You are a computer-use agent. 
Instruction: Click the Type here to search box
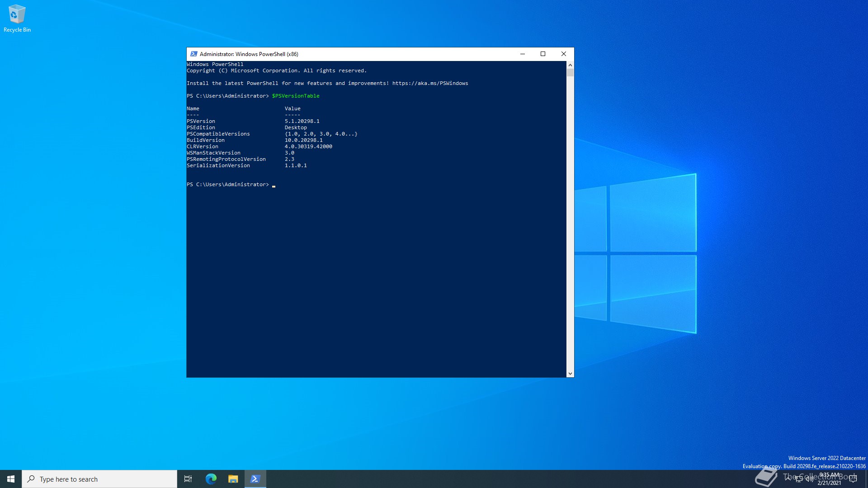click(x=99, y=479)
